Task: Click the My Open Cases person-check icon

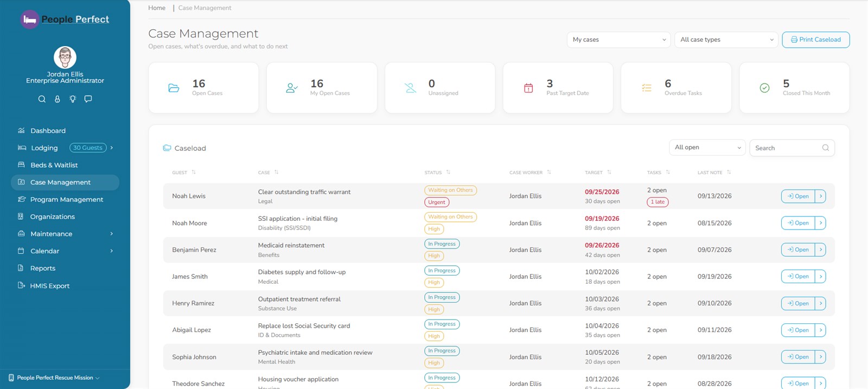Action: (x=292, y=88)
